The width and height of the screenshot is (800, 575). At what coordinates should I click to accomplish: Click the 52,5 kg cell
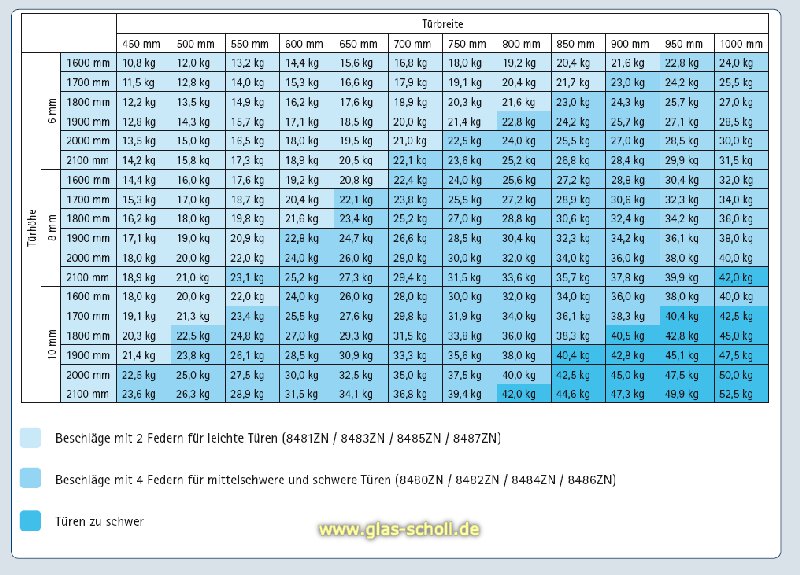742,394
